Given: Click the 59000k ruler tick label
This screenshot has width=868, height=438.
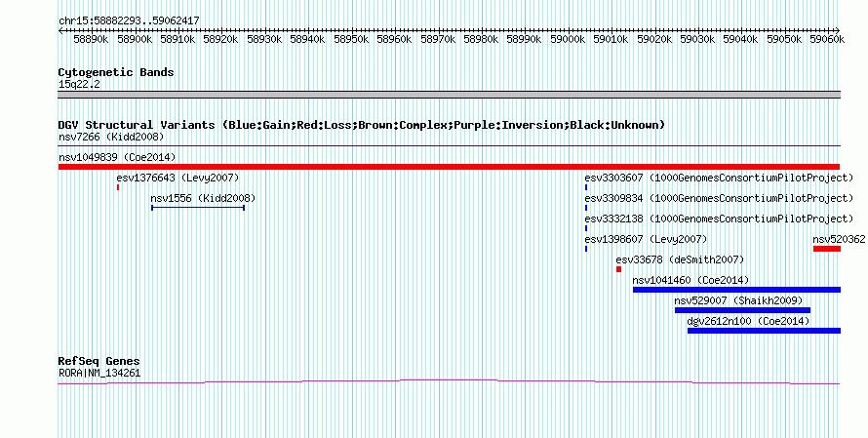Looking at the screenshot, I should 568,39.
